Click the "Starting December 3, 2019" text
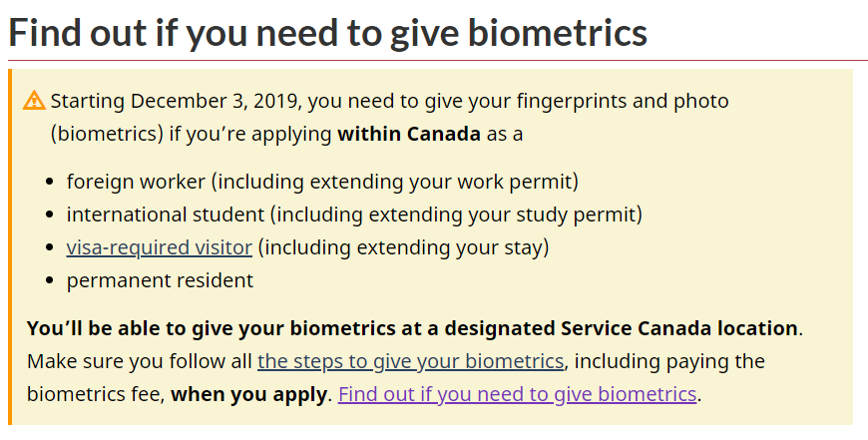 click(x=176, y=102)
